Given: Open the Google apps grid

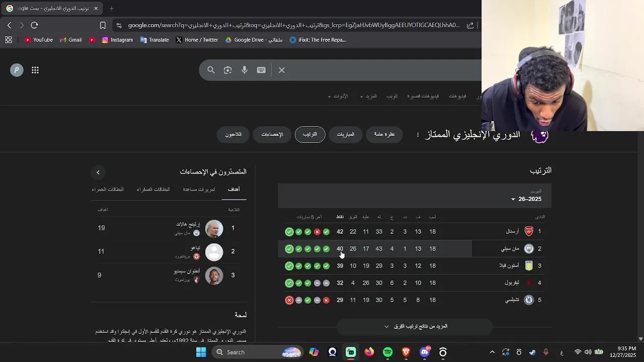Looking at the screenshot, I should point(35,70).
